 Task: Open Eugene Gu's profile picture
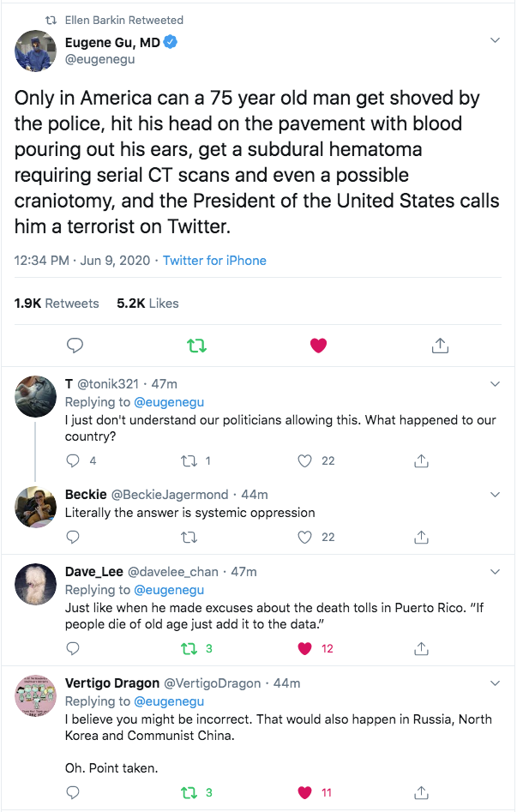point(36,51)
